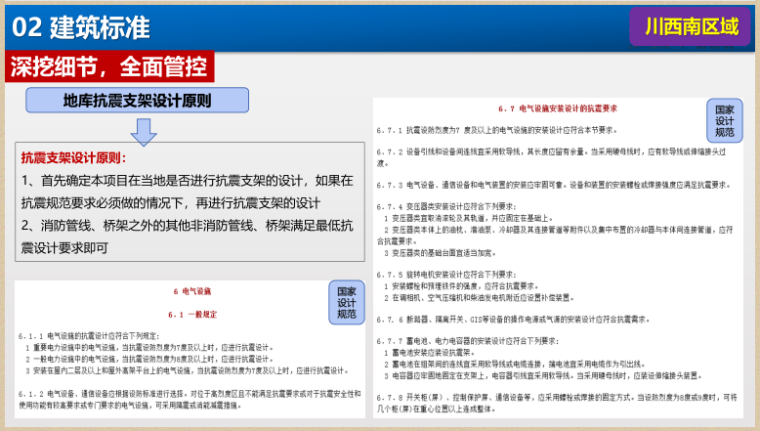Click the red 6 电气设施 chapter heading
The height and width of the screenshot is (431, 760).
pyautogui.click(x=189, y=291)
